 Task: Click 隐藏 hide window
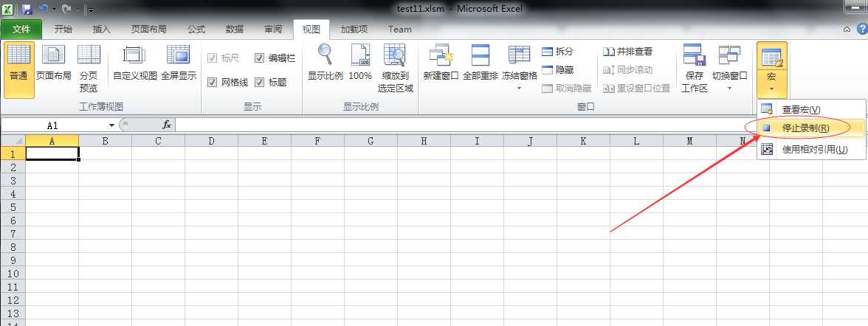558,70
